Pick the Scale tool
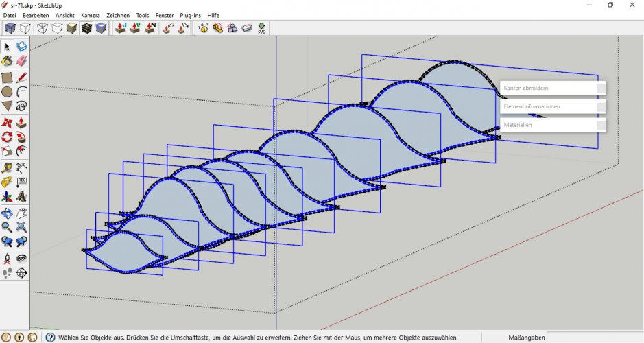Viewport: 644px width, 343px height. click(7, 151)
